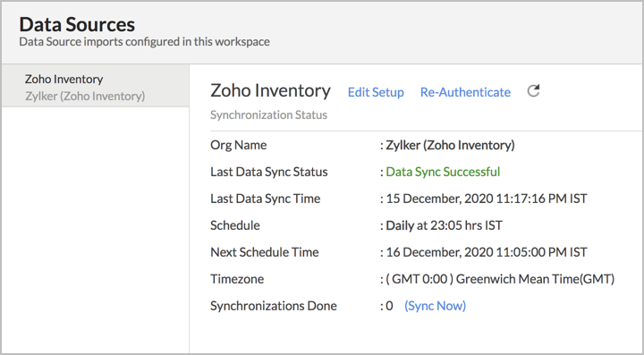644x355 pixels.
Task: Click the Last Data Sync Status label
Action: click(269, 172)
